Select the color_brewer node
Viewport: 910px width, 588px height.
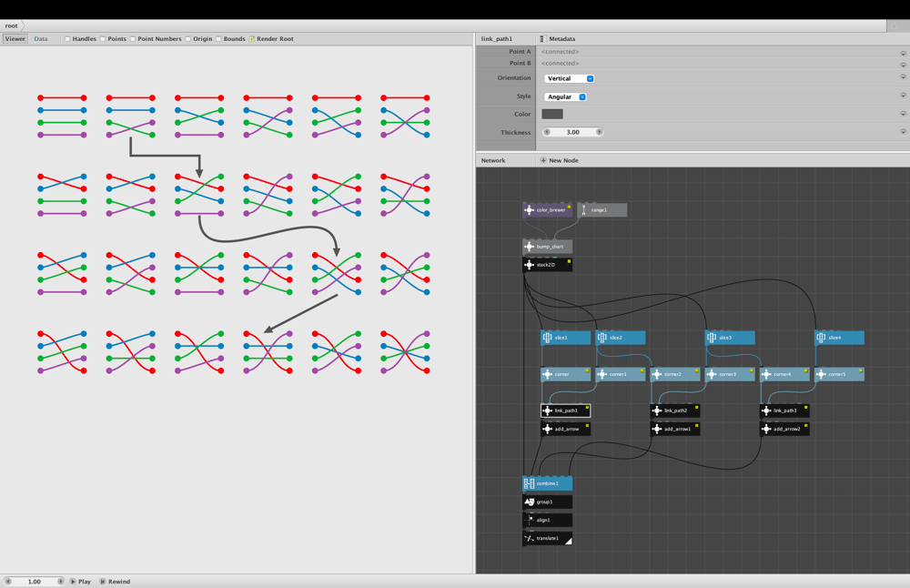click(x=547, y=210)
